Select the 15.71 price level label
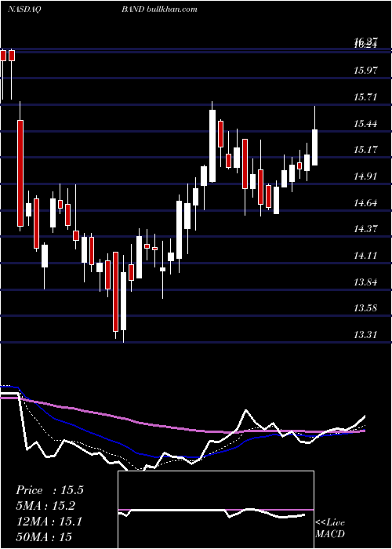 click(x=365, y=97)
